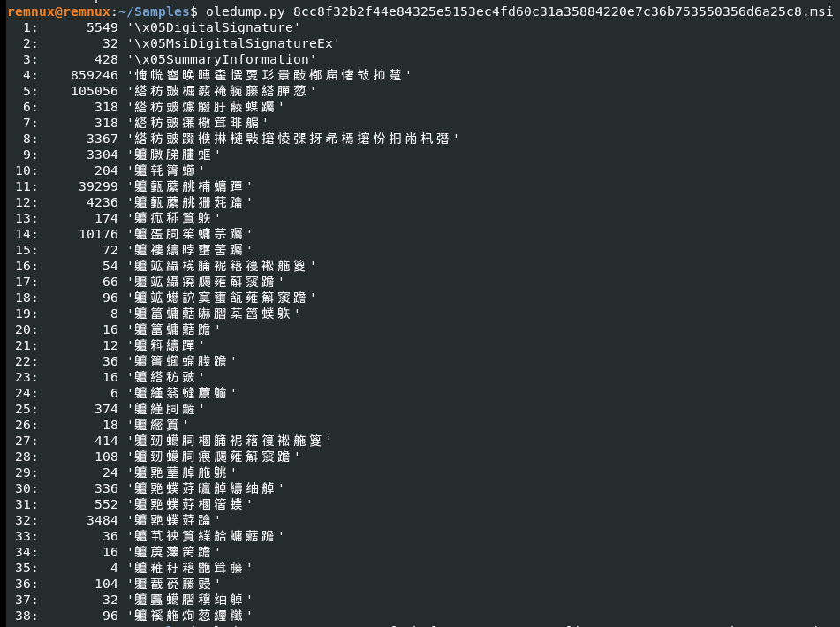Click the size value 39299
This screenshot has width=840, height=627.
[x=98, y=186]
